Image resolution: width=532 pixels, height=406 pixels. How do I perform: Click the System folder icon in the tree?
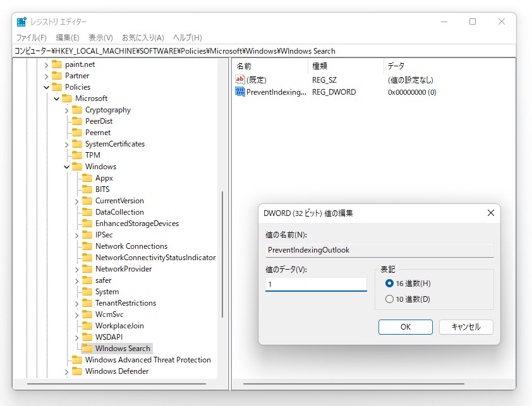88,291
